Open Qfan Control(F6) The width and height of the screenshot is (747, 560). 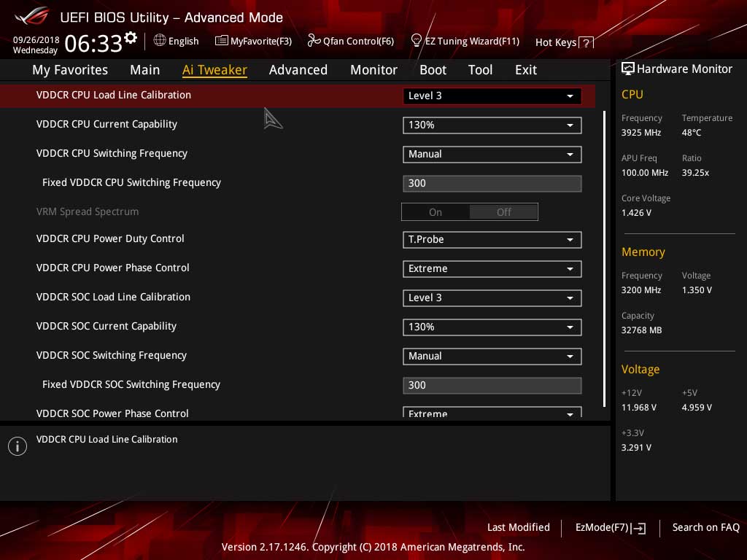coord(351,41)
